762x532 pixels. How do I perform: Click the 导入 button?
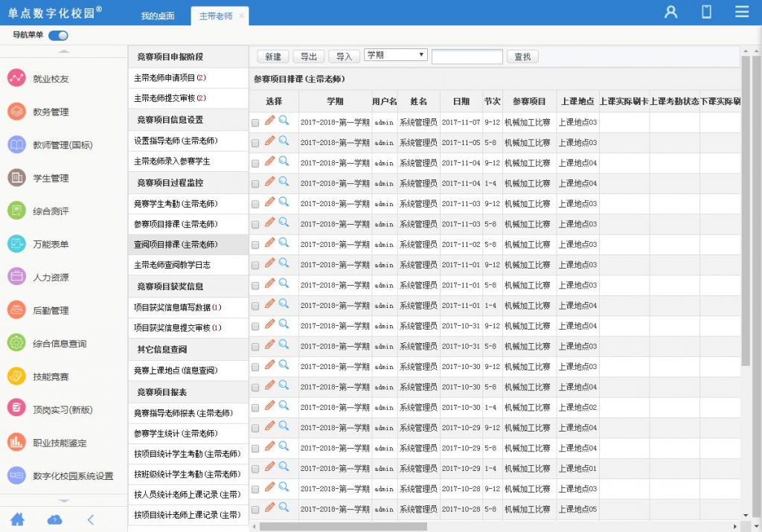coord(344,57)
